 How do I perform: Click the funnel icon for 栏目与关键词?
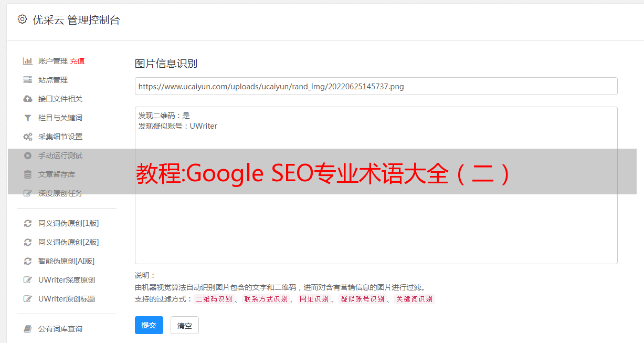pos(28,118)
